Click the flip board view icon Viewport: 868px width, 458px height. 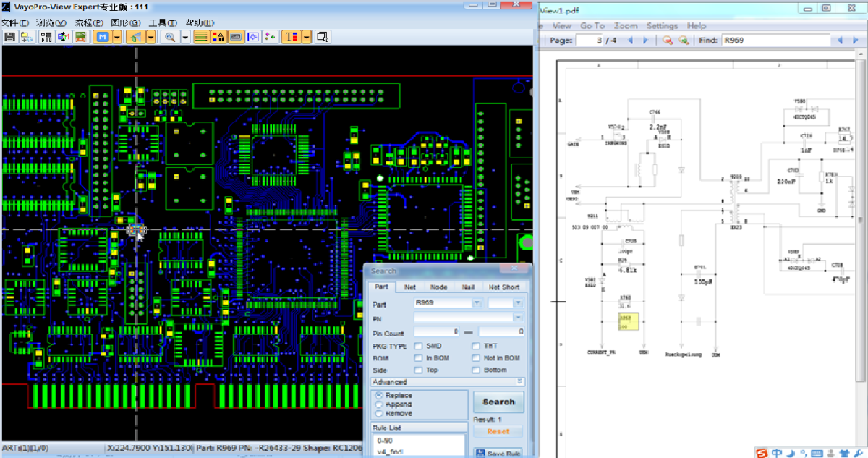pos(63,37)
